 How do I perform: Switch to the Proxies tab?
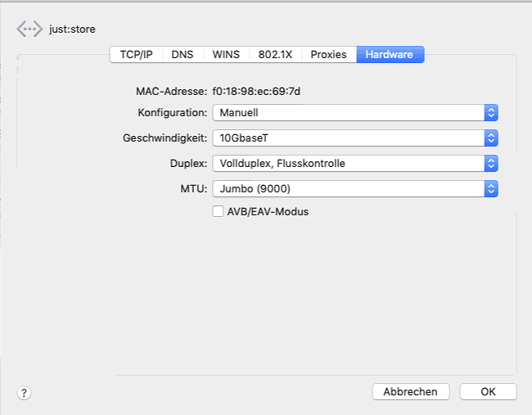[329, 54]
